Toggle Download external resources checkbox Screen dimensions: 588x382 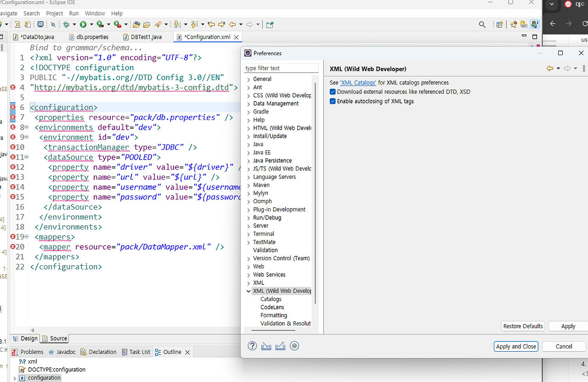[333, 92]
